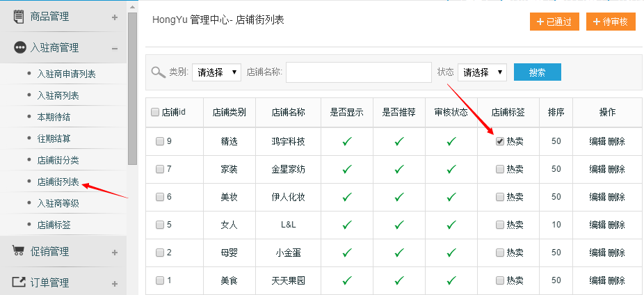The height and width of the screenshot is (295, 644).
Task: Toggle 是否推荐 checkmark for 鸿宇科技
Action: (x=399, y=141)
